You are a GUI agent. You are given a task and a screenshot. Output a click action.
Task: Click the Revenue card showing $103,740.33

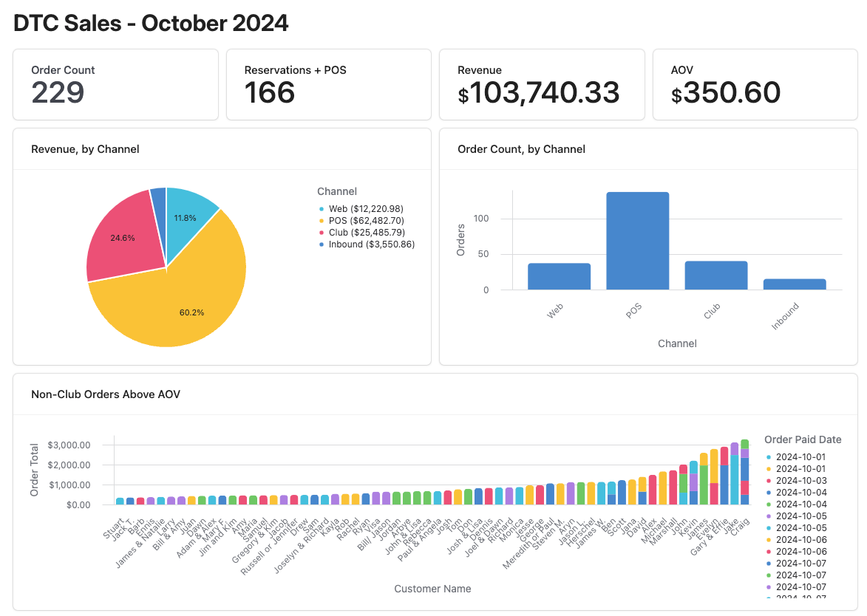(542, 83)
